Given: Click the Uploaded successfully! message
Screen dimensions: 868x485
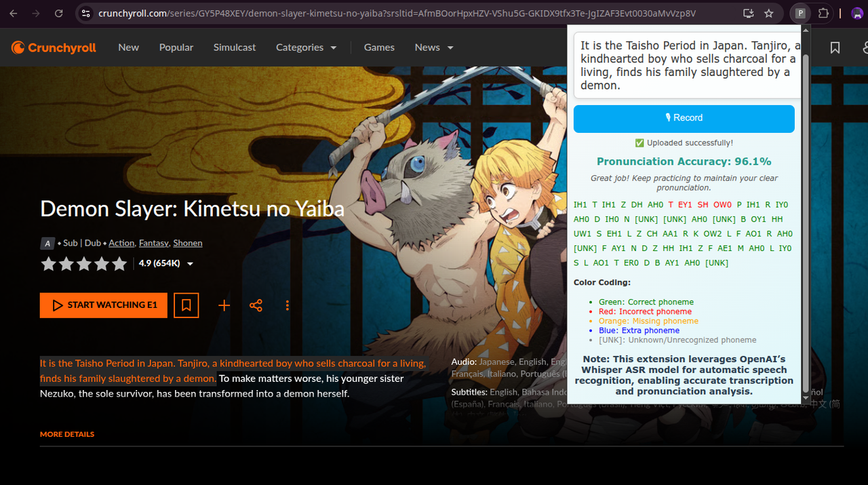Looking at the screenshot, I should 684,143.
